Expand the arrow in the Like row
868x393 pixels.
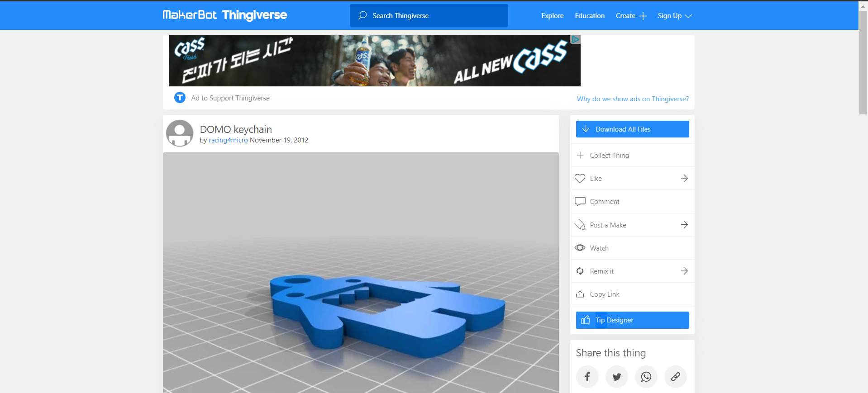(684, 178)
